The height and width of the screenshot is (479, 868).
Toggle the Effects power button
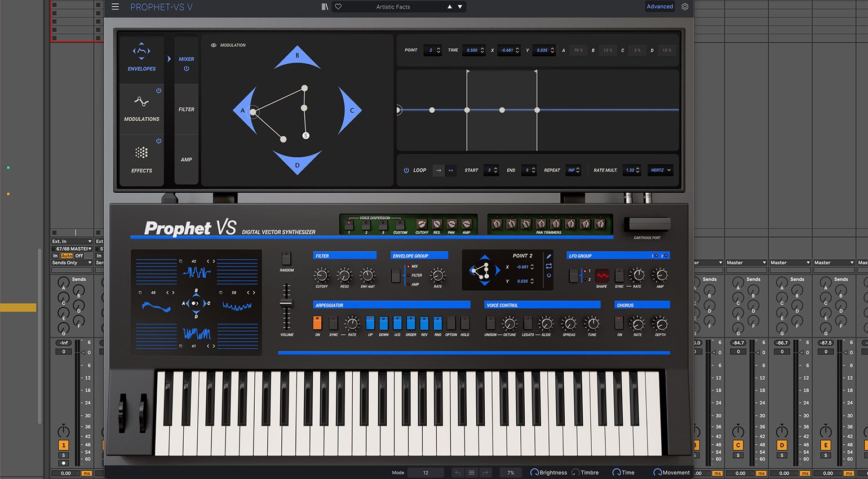point(159,141)
